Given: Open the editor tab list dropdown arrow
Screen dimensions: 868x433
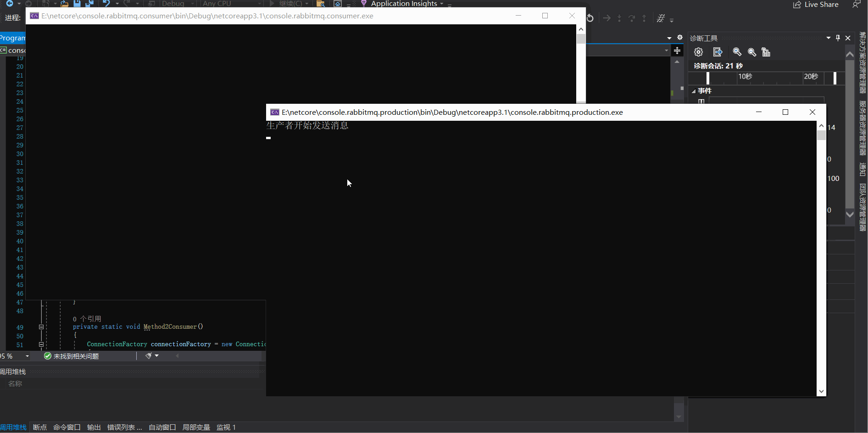Looking at the screenshot, I should click(x=669, y=38).
